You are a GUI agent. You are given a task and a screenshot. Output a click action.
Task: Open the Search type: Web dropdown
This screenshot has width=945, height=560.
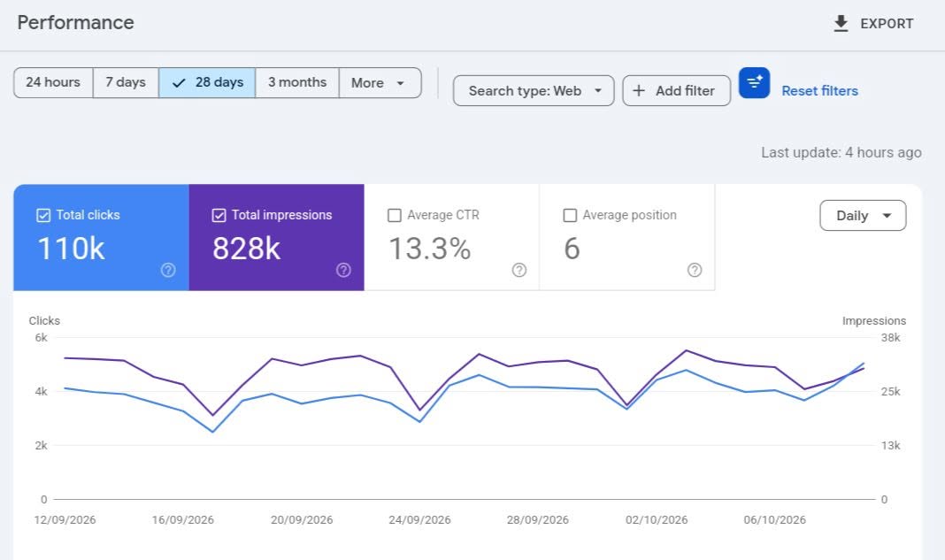534,90
